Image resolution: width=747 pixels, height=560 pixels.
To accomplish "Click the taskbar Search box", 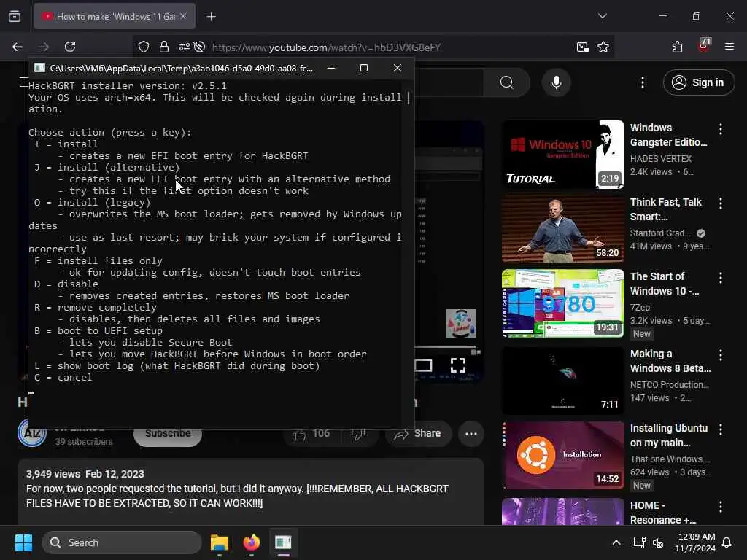I will click(x=122, y=542).
